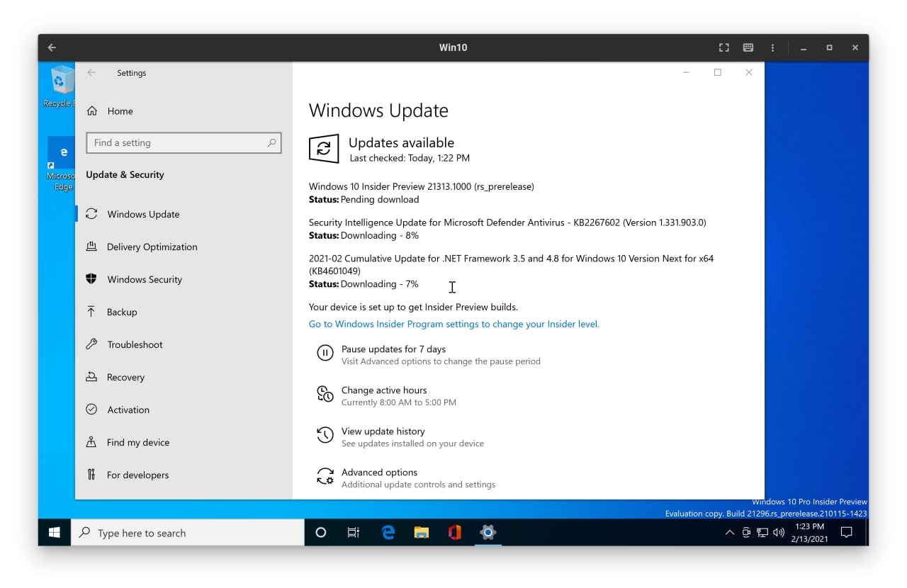Open the Recycle Bin desktop icon
Image resolution: width=907 pixels, height=588 pixels.
pos(62,86)
